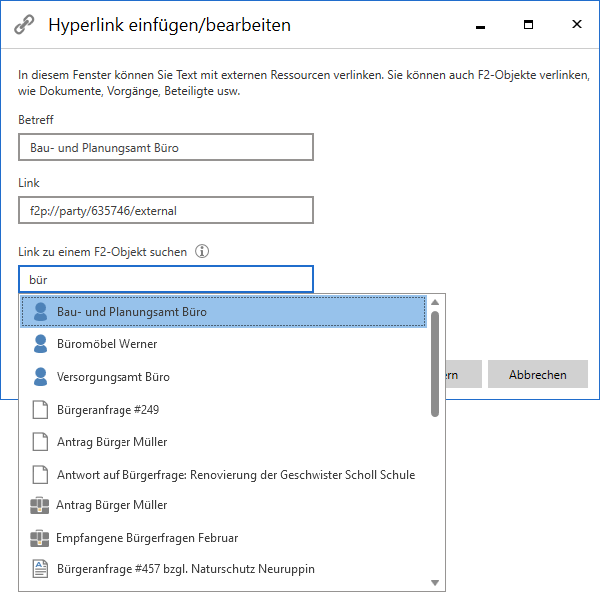
Task: Click the results list scroll-up arrow
Action: coord(435,302)
